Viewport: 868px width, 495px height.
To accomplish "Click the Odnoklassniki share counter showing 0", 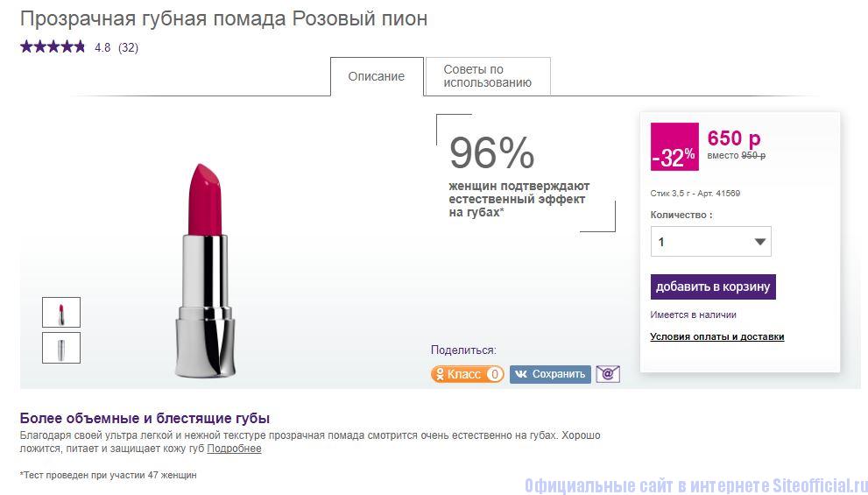I will click(494, 374).
